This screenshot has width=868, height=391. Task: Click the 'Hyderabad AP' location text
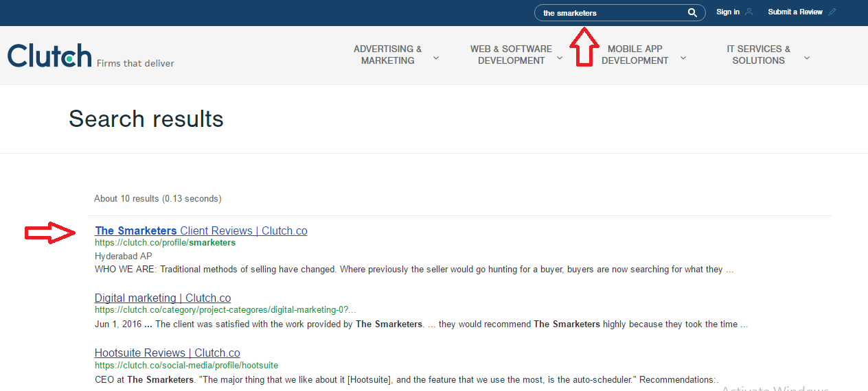tap(124, 257)
